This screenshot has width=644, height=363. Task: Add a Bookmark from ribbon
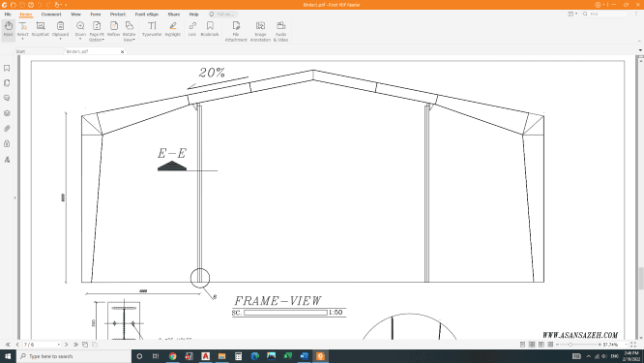click(x=210, y=30)
